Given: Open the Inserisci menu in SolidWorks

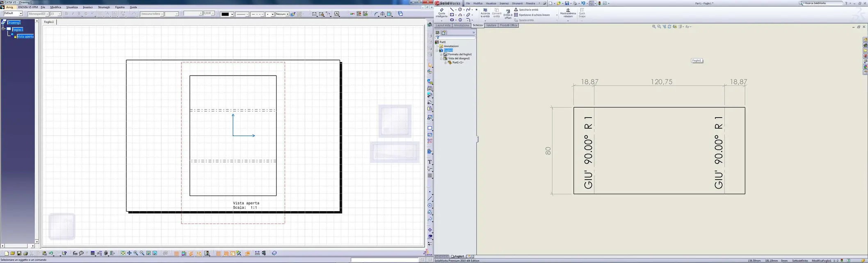Looking at the screenshot, I should coord(504,3).
